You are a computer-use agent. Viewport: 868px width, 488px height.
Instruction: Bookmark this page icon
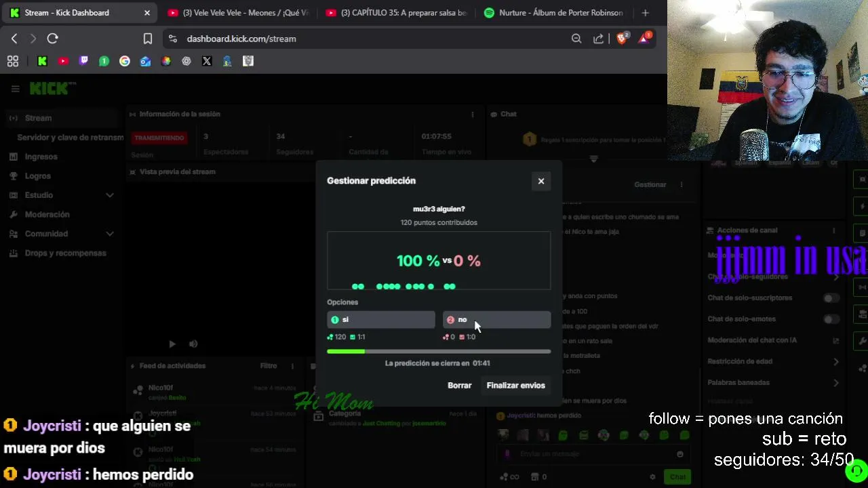[x=148, y=39]
